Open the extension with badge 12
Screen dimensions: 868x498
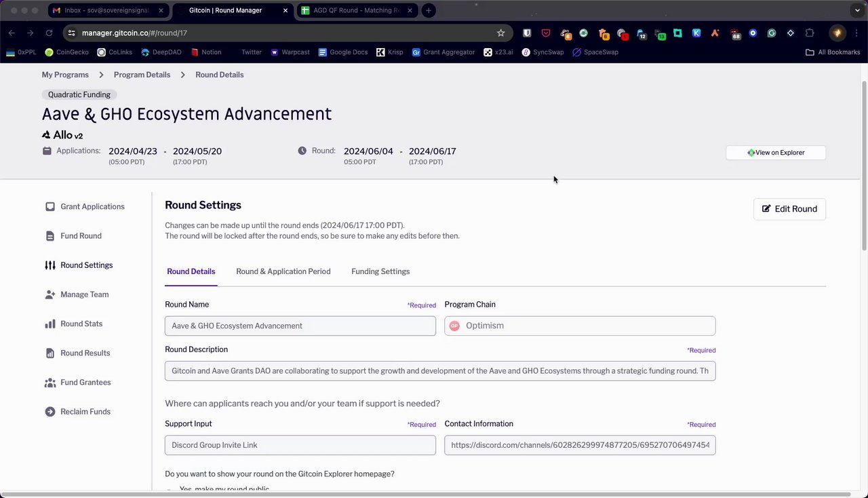(x=641, y=33)
